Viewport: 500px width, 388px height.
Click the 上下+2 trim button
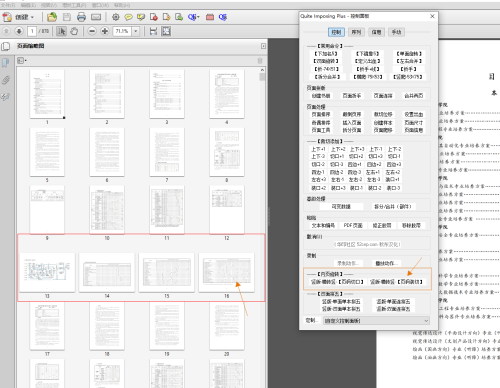[x=338, y=149]
